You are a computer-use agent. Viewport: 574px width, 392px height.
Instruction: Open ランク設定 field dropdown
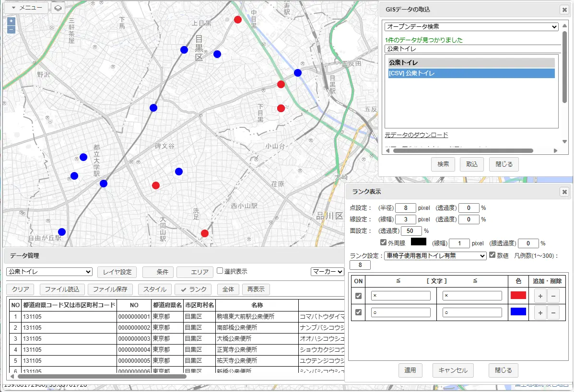tap(435, 256)
